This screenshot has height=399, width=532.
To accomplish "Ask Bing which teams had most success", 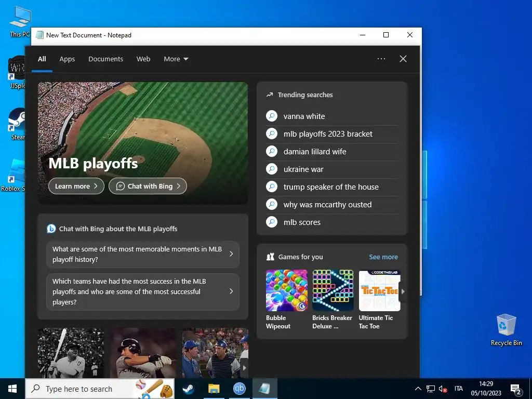I will click(143, 292).
